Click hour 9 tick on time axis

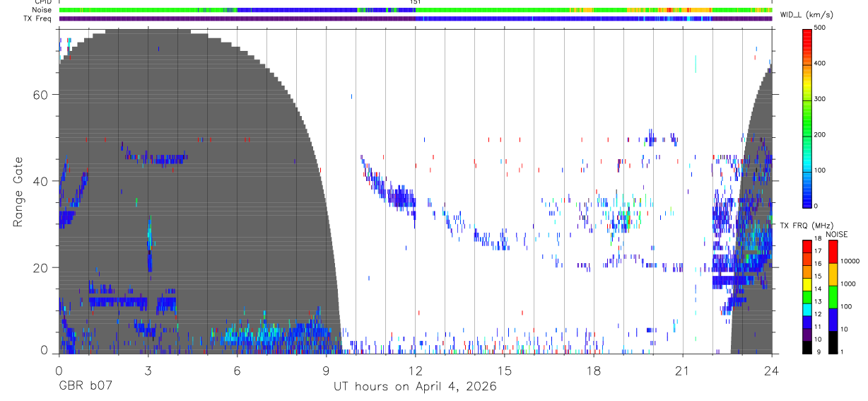326,370
